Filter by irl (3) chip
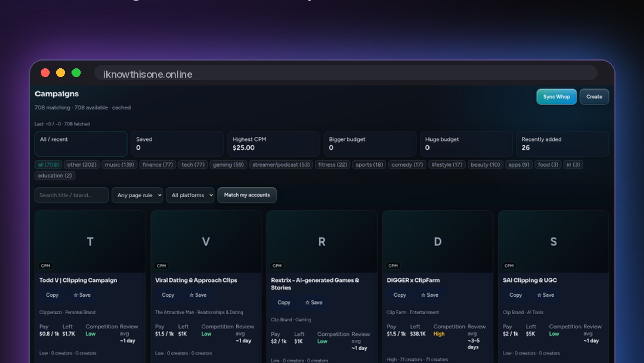Screen dimensions: 644x363 point(573,165)
